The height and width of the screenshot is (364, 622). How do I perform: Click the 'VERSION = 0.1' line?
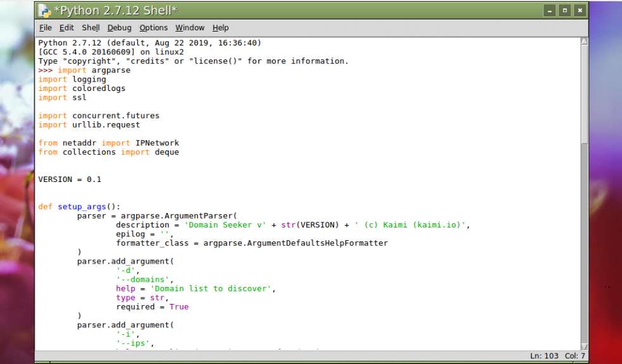(70, 179)
